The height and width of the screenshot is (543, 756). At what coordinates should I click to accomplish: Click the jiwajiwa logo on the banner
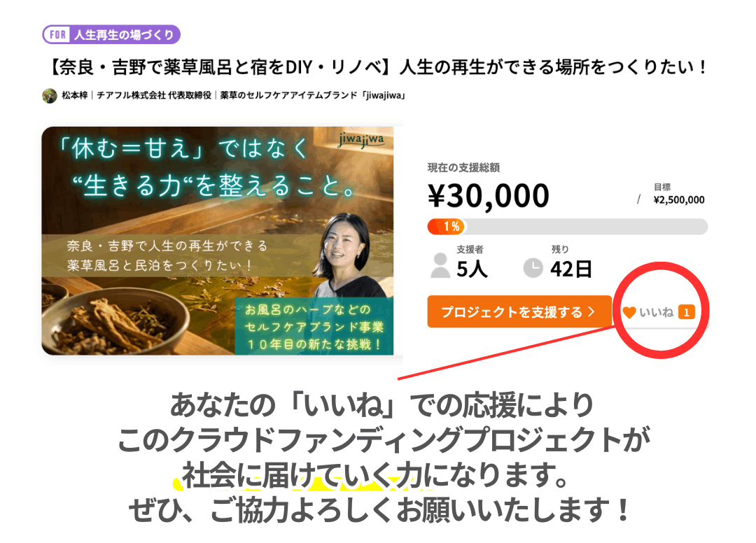coord(361,140)
